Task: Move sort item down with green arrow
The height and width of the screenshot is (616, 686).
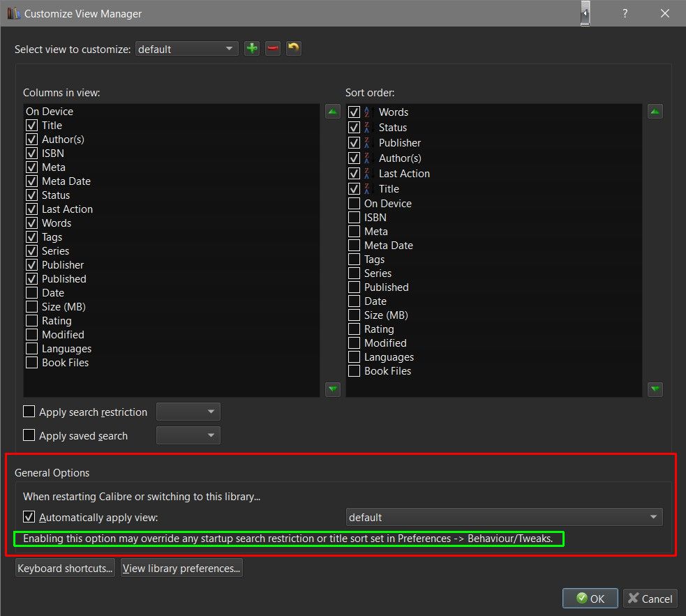Action: [655, 389]
